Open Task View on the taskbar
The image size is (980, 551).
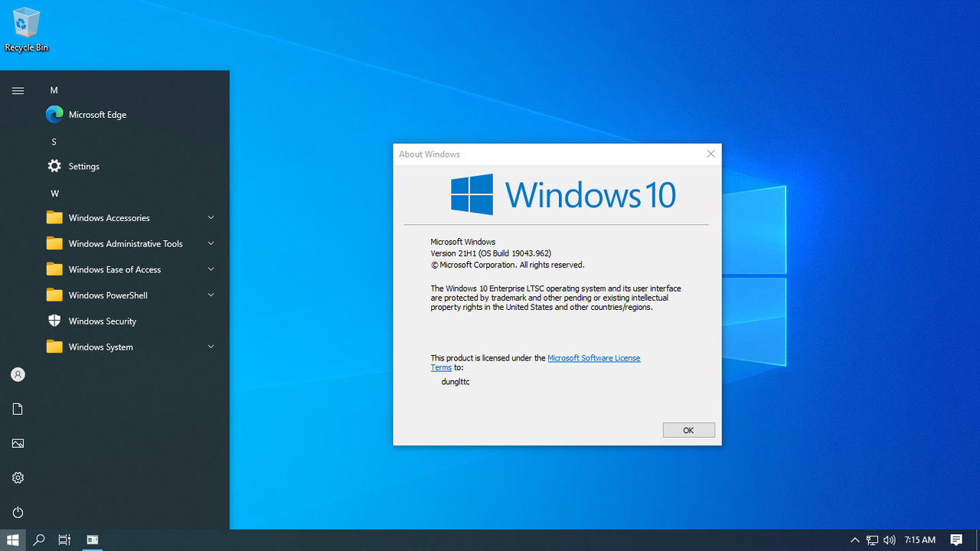pyautogui.click(x=64, y=540)
